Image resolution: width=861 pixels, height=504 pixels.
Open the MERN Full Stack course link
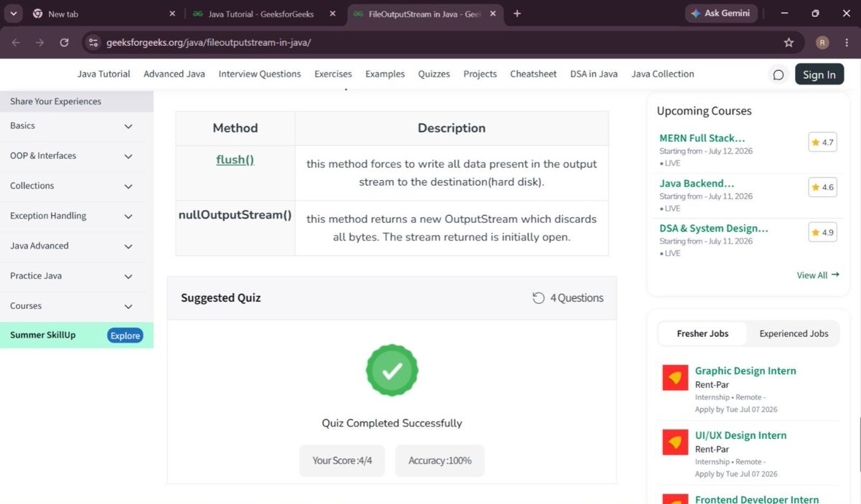tap(702, 138)
